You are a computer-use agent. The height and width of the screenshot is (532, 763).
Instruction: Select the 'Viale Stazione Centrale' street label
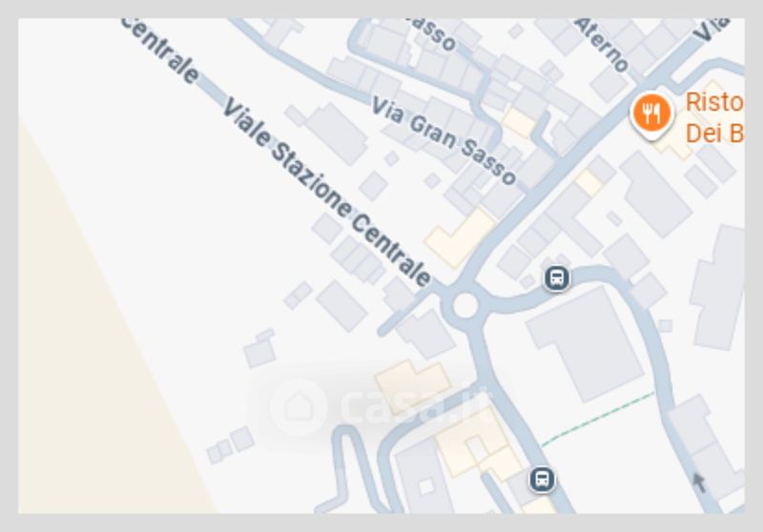tap(326, 192)
